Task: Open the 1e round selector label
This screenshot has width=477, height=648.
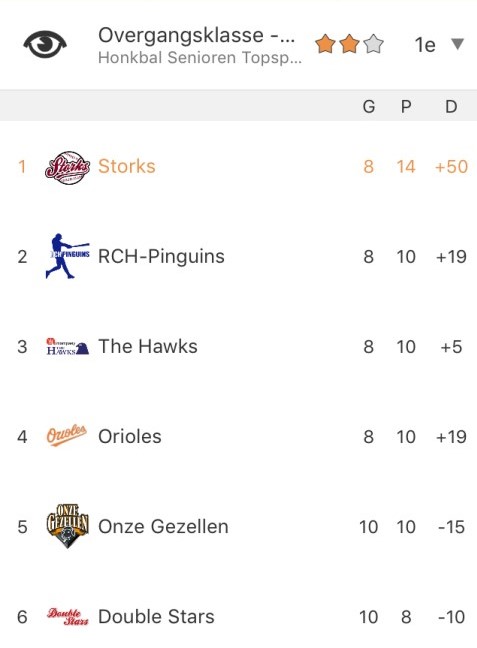Action: pyautogui.click(x=425, y=45)
